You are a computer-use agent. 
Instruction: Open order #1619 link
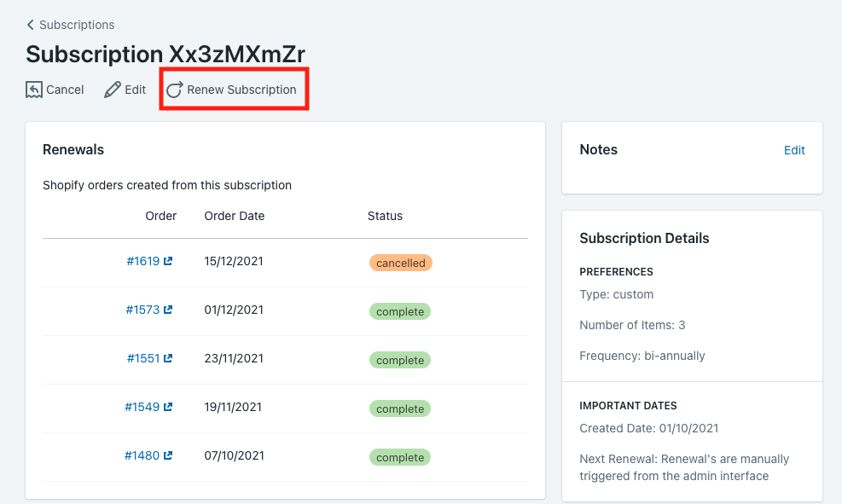(x=142, y=262)
